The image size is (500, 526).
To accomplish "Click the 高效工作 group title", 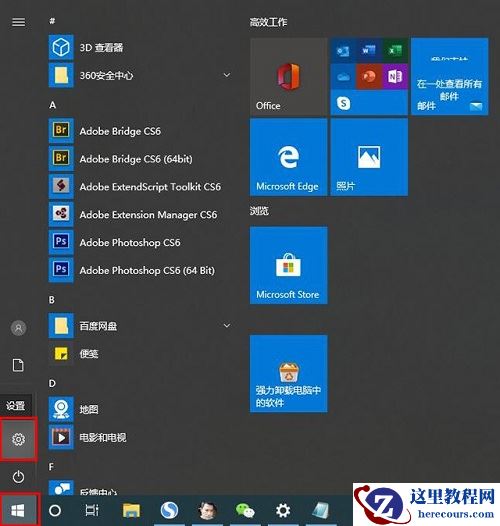I will tap(268, 22).
